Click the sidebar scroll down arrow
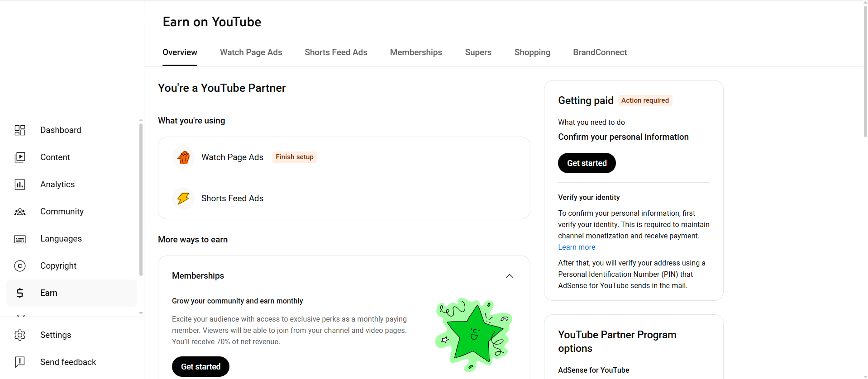 point(141,313)
